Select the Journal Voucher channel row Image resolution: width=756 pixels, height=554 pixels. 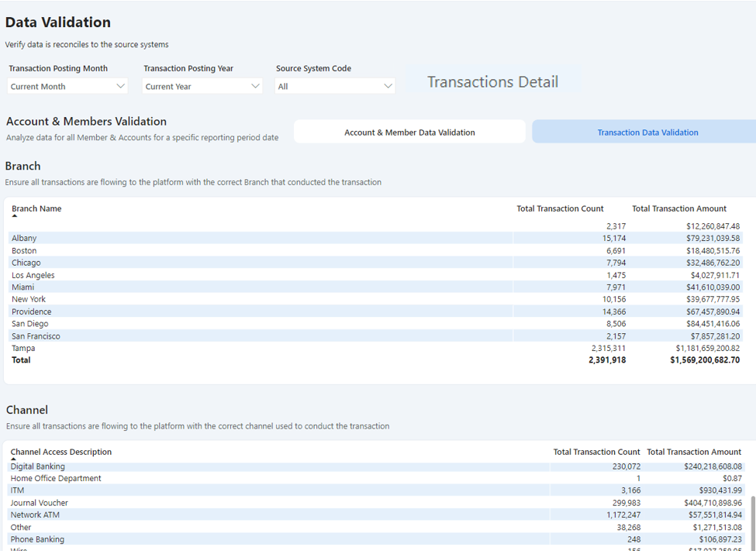[39, 503]
